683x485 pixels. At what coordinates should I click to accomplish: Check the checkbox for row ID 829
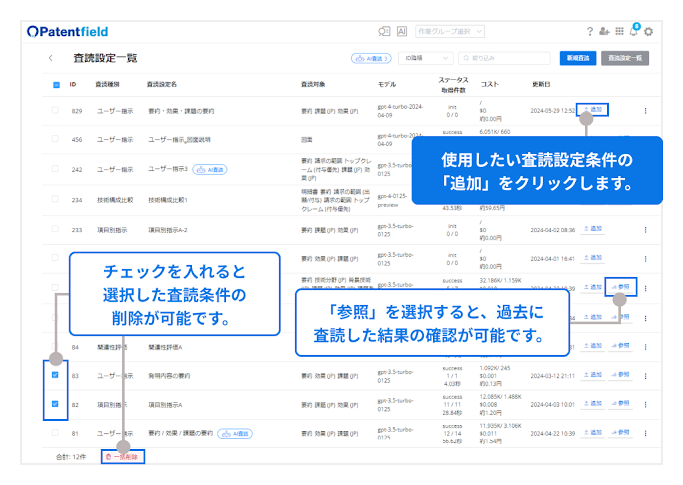pos(56,110)
